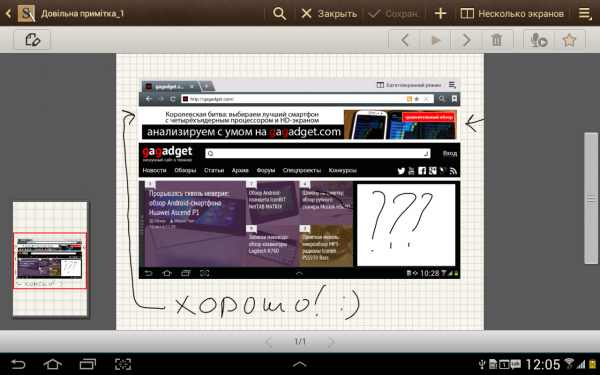The width and height of the screenshot is (600, 375).
Task: Go to previous page in bottom pager
Action: pyautogui.click(x=269, y=342)
